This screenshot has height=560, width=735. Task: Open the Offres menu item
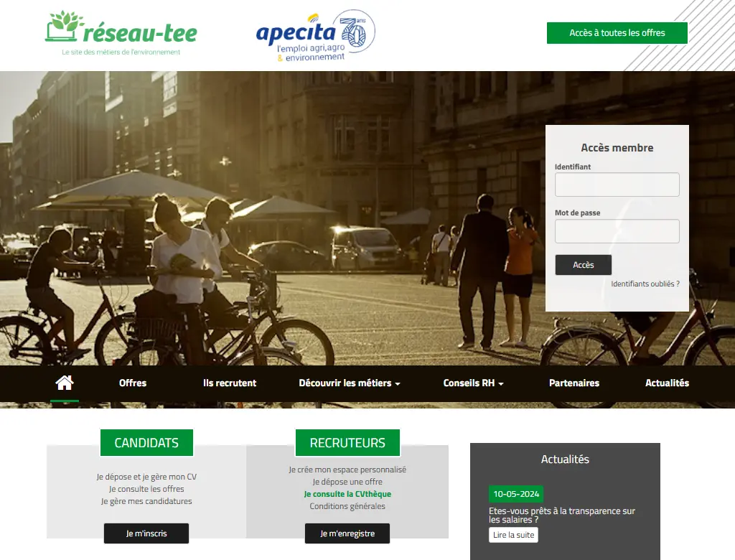click(132, 383)
